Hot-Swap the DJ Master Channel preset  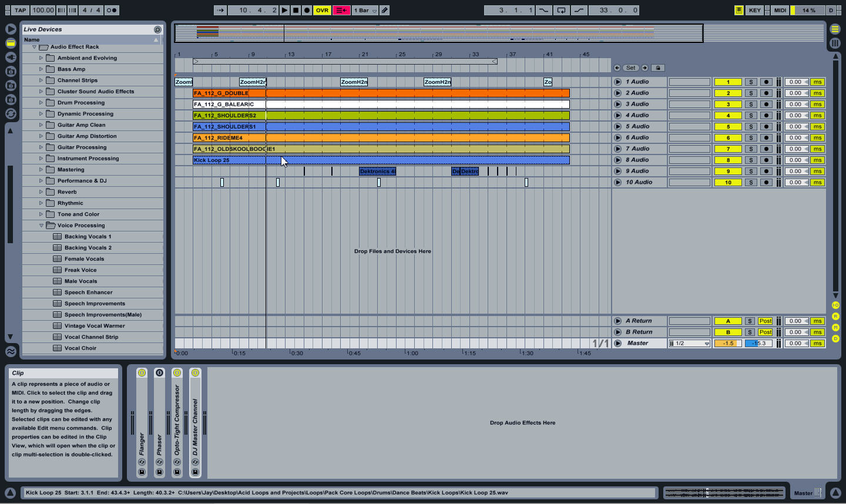195,462
